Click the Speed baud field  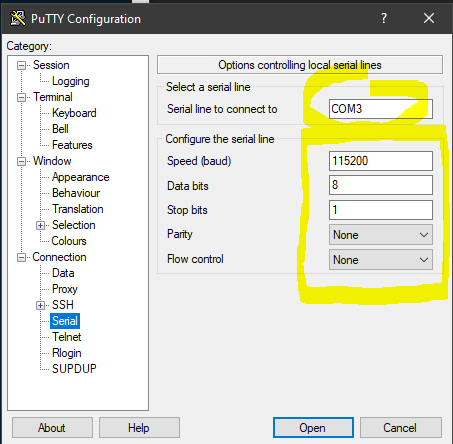[381, 161]
